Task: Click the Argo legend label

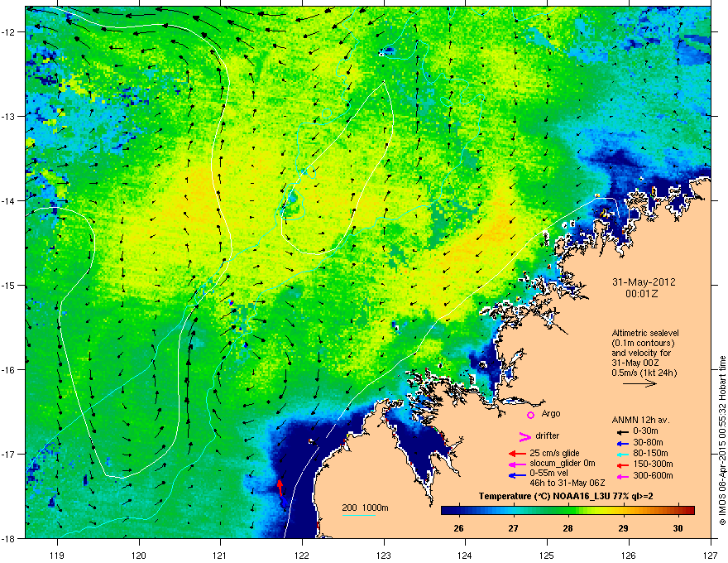Action: tap(551, 413)
